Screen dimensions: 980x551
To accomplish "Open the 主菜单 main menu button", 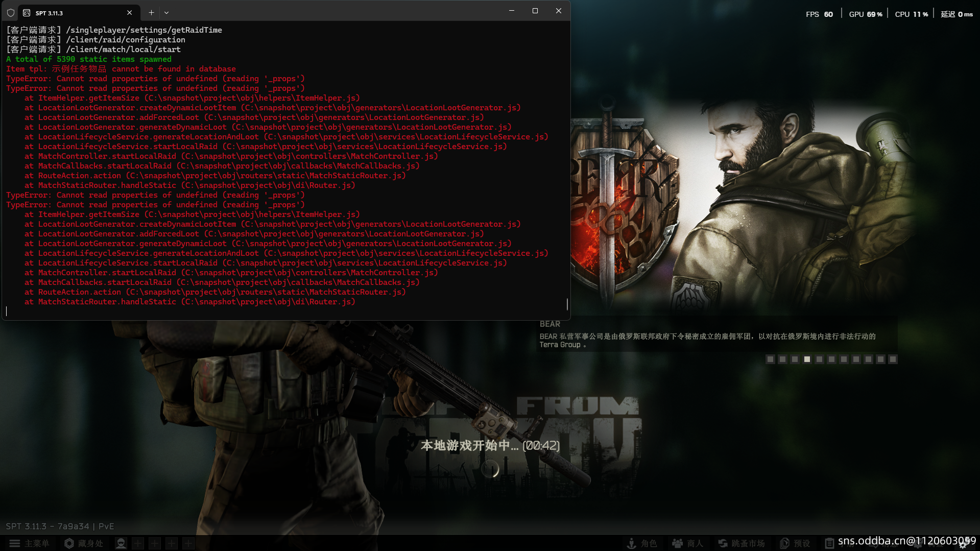I will 30,543.
